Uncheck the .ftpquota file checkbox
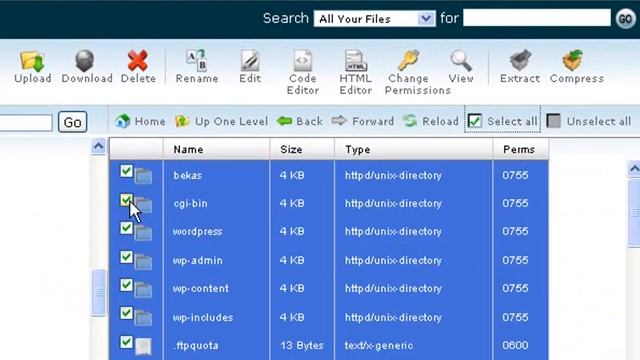 point(127,342)
